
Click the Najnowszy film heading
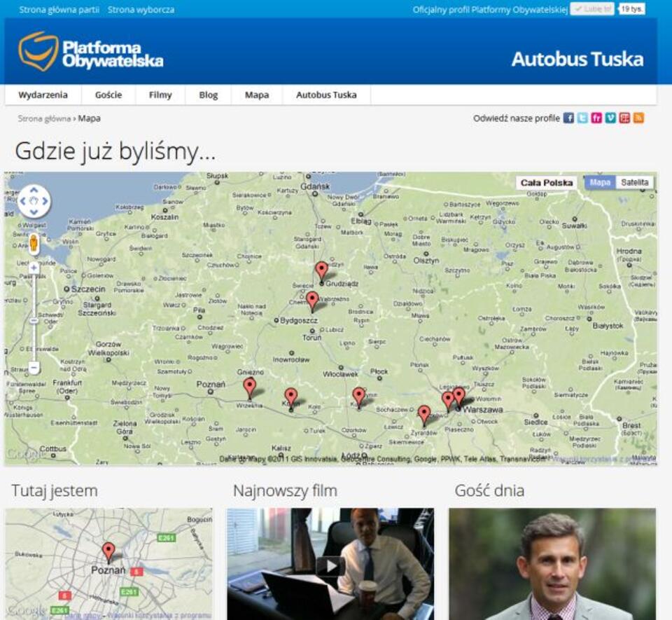(285, 490)
